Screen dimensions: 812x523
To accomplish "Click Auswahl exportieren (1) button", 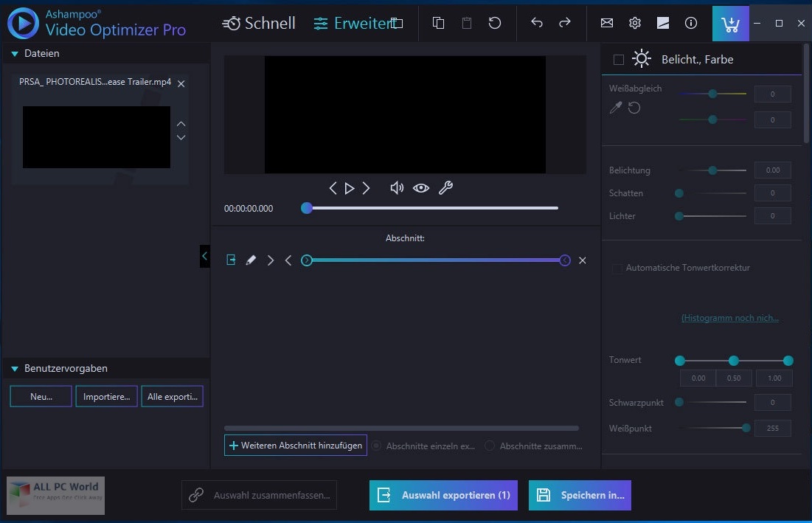I will [x=444, y=496].
